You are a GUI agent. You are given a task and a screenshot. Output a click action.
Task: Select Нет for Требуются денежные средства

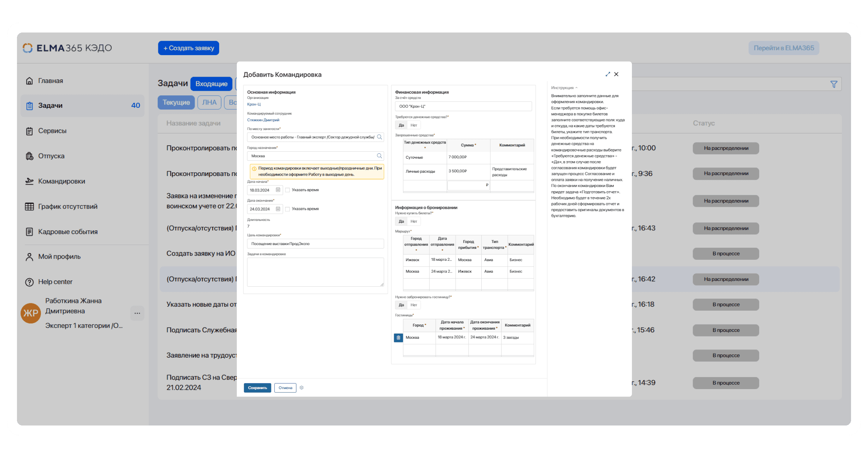coord(414,125)
